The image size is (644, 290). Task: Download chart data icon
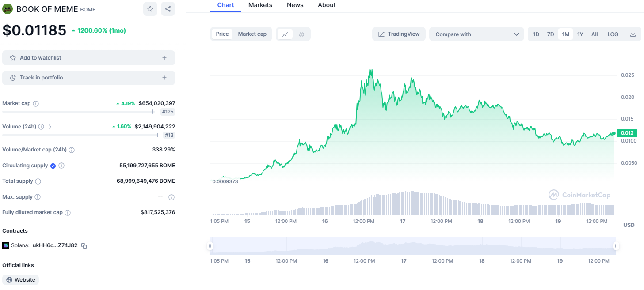pyautogui.click(x=633, y=34)
